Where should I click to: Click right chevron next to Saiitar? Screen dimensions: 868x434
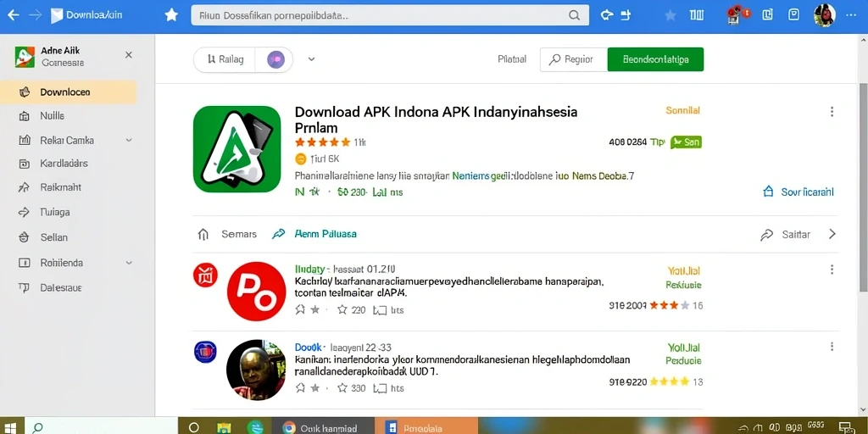point(832,234)
